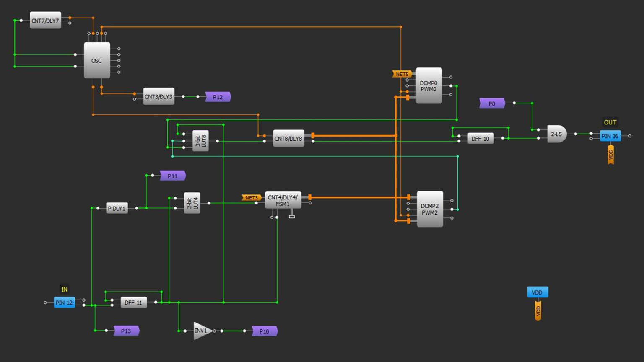This screenshot has width=644, height=362.
Task: Click the DFF 11 flip-flop block
Action: (133, 302)
